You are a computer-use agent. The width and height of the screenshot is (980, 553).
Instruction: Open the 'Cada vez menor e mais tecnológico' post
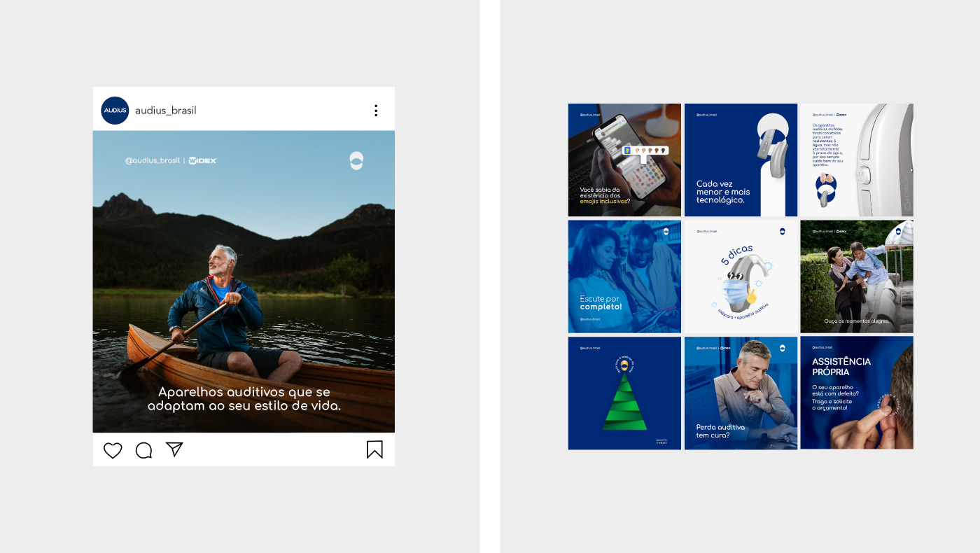tap(741, 160)
